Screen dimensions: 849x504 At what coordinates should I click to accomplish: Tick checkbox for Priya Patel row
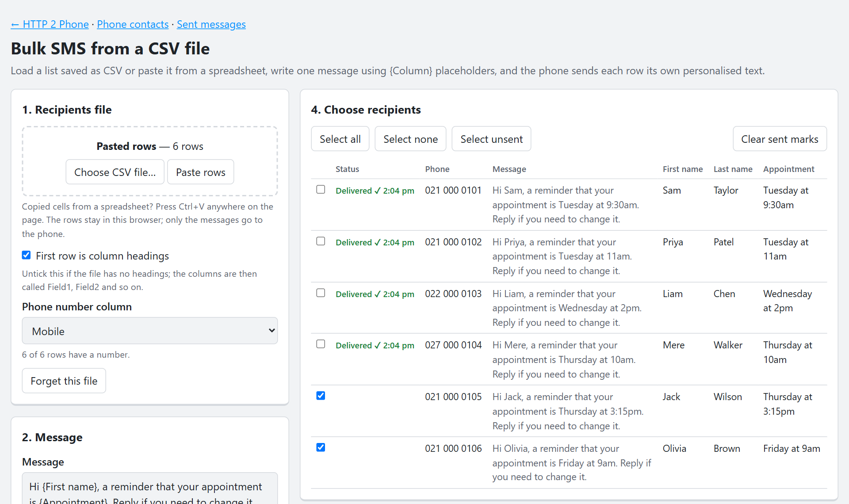point(321,241)
